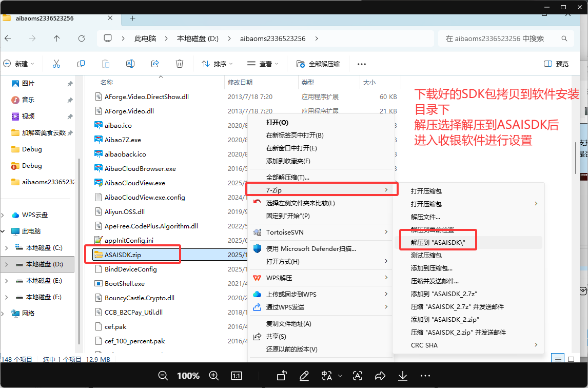The image size is (588, 388).
Task: Click the 全部解压缩 extract all button
Action: (x=318, y=64)
